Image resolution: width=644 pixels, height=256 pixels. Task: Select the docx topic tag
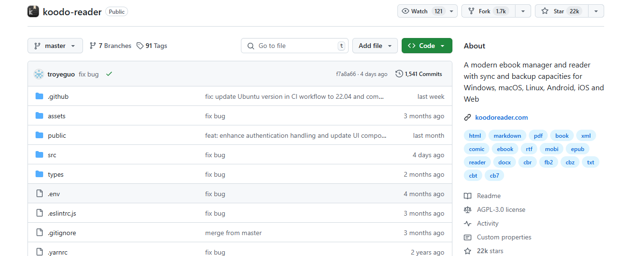click(505, 162)
